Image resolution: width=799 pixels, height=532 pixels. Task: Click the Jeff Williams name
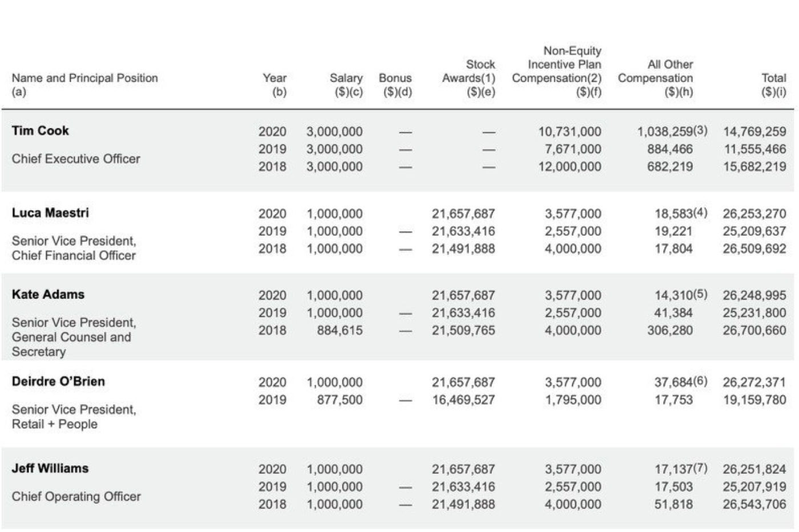click(x=50, y=468)
